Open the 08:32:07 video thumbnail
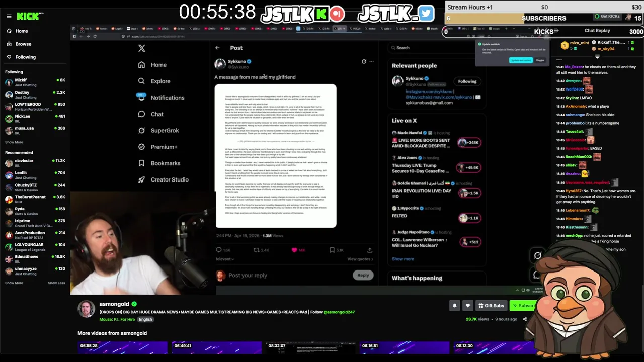The image size is (644, 362). point(310,348)
